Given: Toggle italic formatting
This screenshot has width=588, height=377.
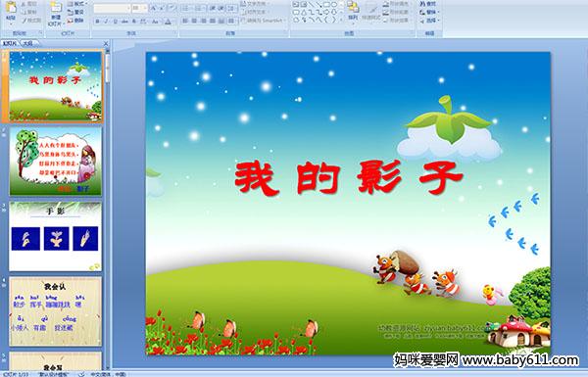Looking at the screenshot, I should [x=106, y=22].
